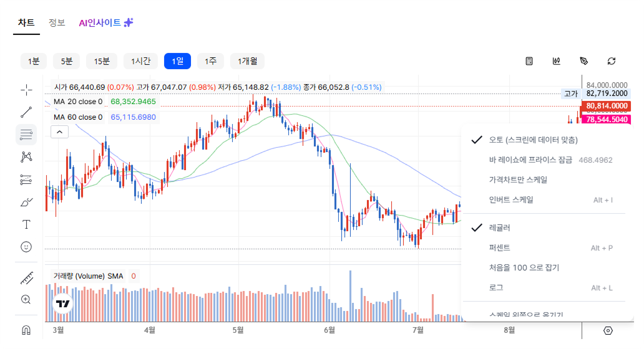
Task: Select the 1주 timeframe button
Action: tap(211, 61)
